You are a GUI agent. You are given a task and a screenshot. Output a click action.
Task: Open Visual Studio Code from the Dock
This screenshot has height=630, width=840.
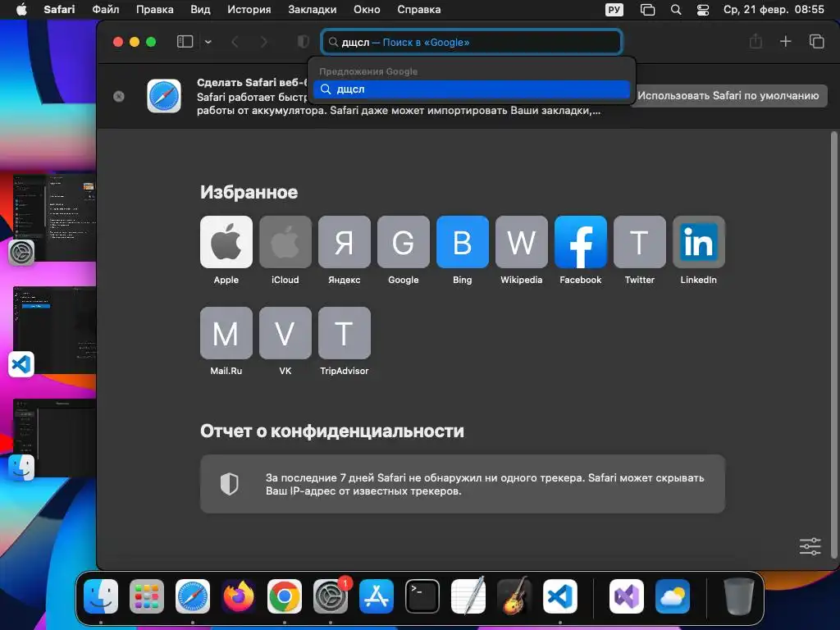559,596
